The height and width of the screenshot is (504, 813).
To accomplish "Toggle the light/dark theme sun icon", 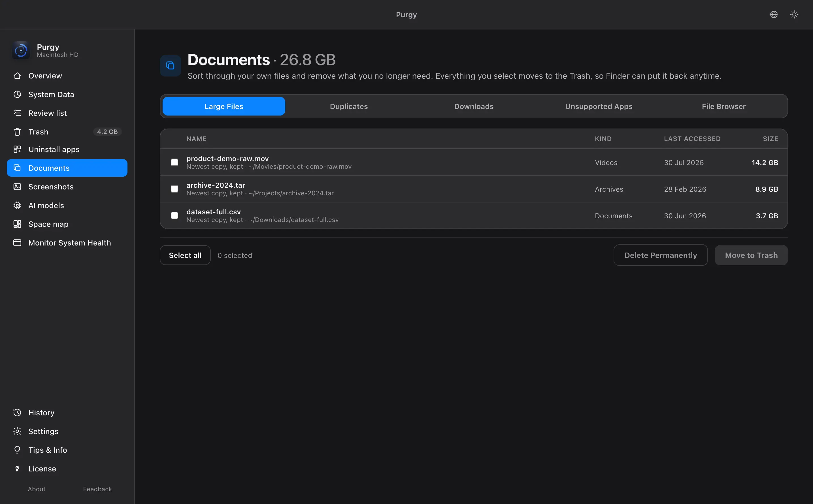I will coord(794,14).
